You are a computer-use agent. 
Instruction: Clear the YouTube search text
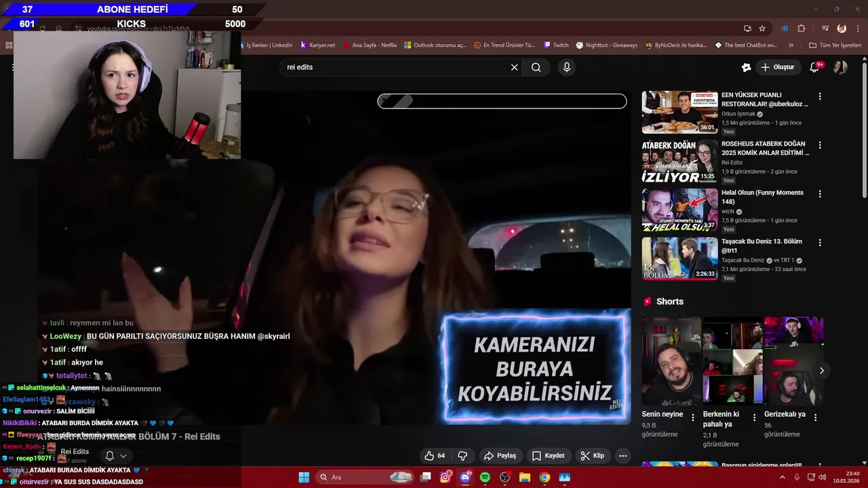pyautogui.click(x=514, y=67)
